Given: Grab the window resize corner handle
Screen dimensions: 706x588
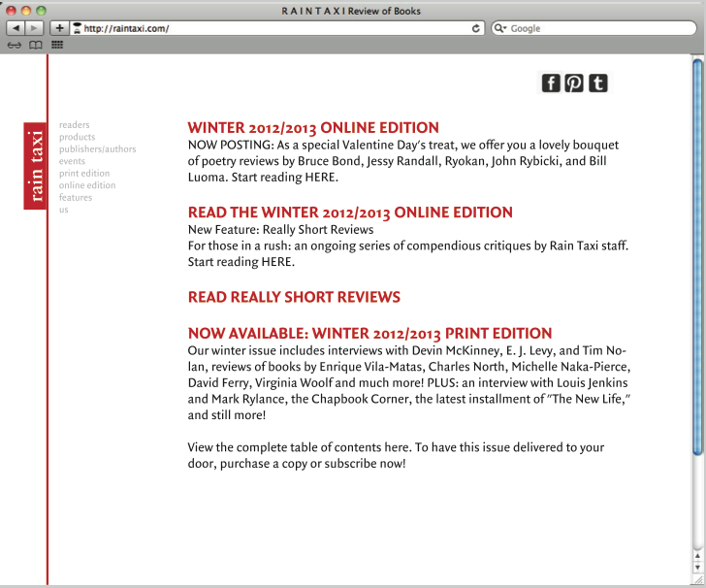Looking at the screenshot, I should point(698,580).
